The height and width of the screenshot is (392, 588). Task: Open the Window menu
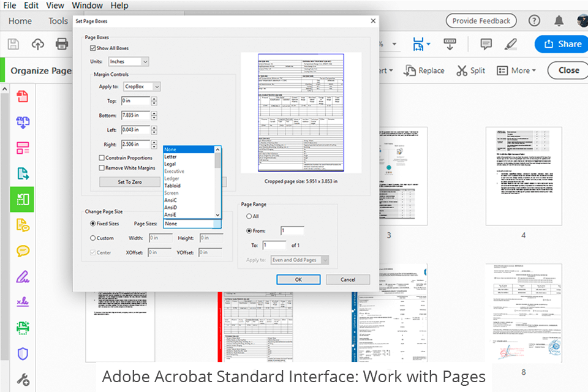point(88,6)
